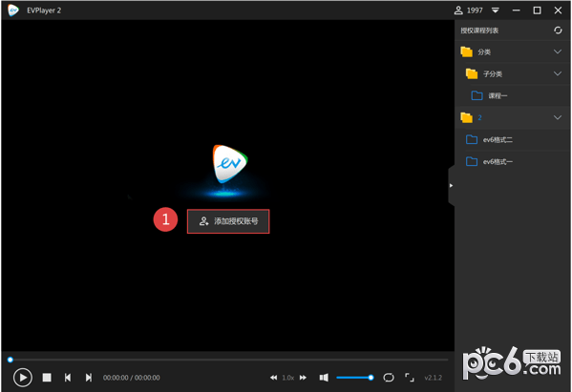This screenshot has height=392, width=572.
Task: Click the 添加授权账号 button
Action: (228, 221)
